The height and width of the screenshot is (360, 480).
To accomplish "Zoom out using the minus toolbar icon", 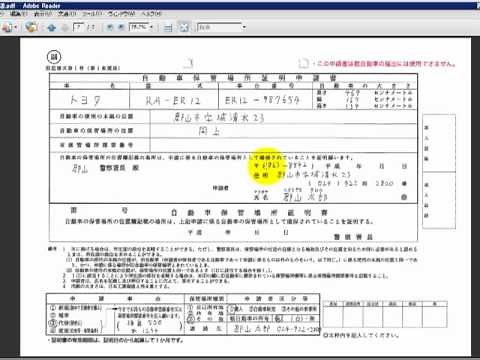I will coord(110,27).
